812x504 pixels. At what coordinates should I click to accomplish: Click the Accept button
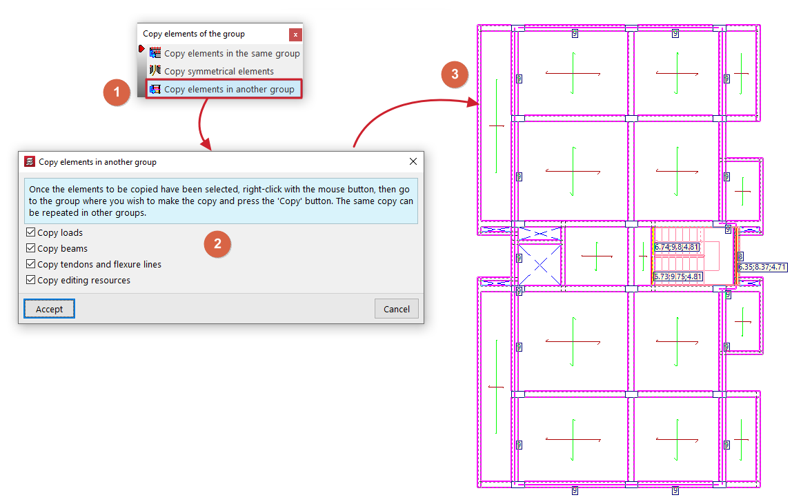[x=49, y=309]
